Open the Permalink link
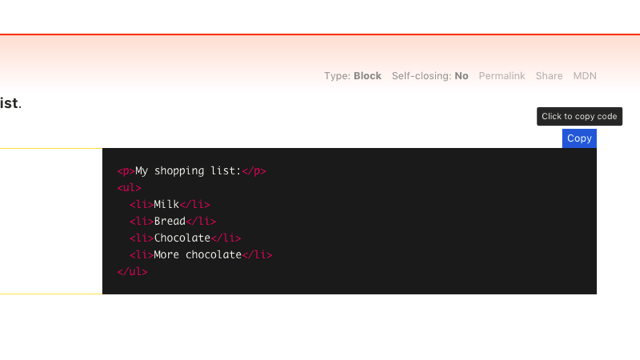 coord(502,76)
